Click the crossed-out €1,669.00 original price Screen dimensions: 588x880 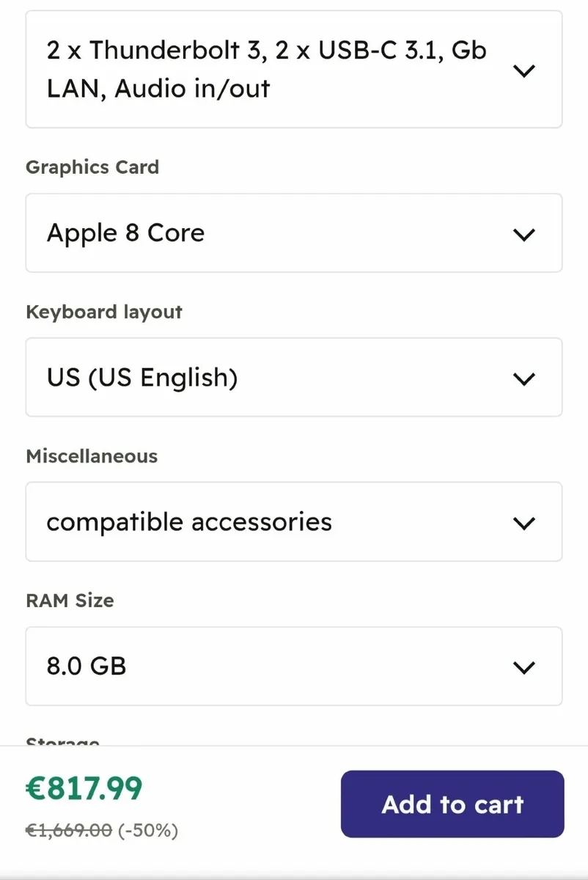click(x=69, y=830)
